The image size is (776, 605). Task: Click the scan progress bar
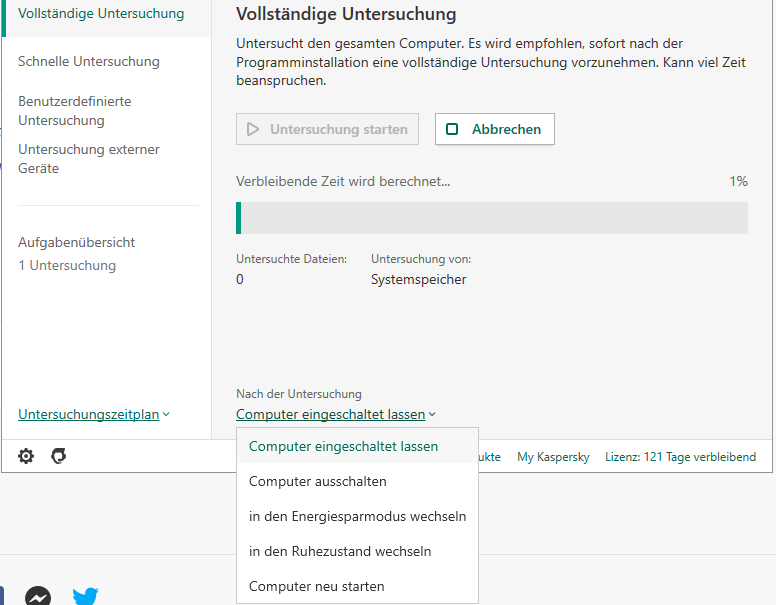tap(492, 218)
